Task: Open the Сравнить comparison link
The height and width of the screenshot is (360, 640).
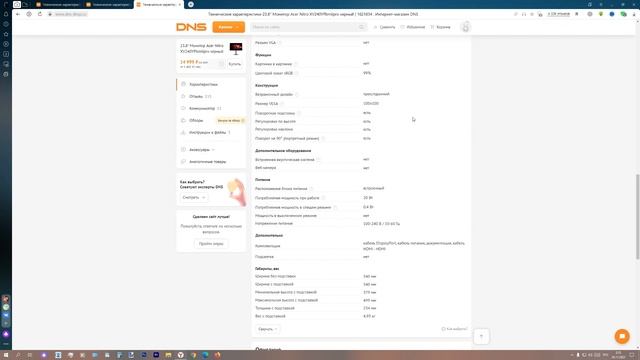Action: pyautogui.click(x=384, y=27)
